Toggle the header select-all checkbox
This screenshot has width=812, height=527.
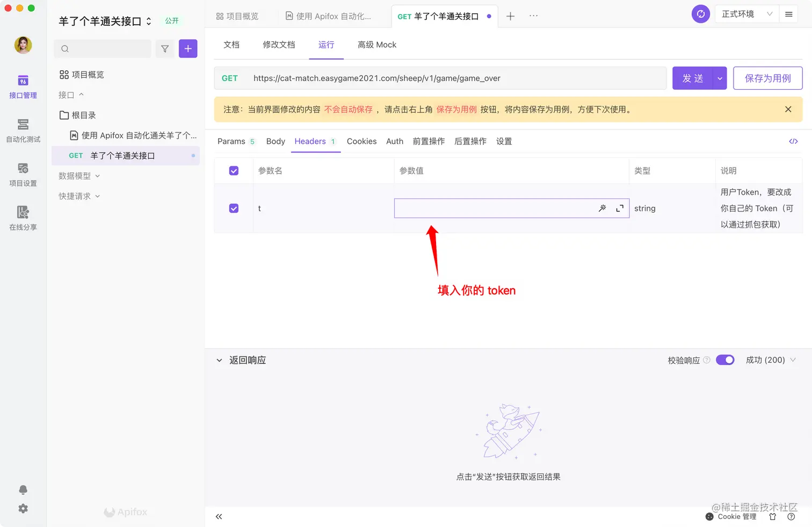[234, 171]
